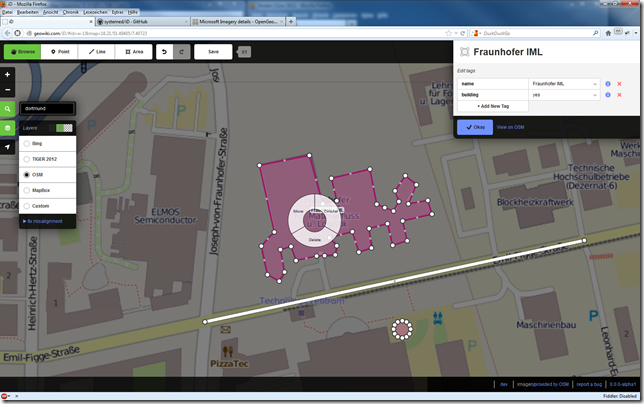Screen dimensions: 644x404
Task: Go back in browser history
Action: (7, 33)
